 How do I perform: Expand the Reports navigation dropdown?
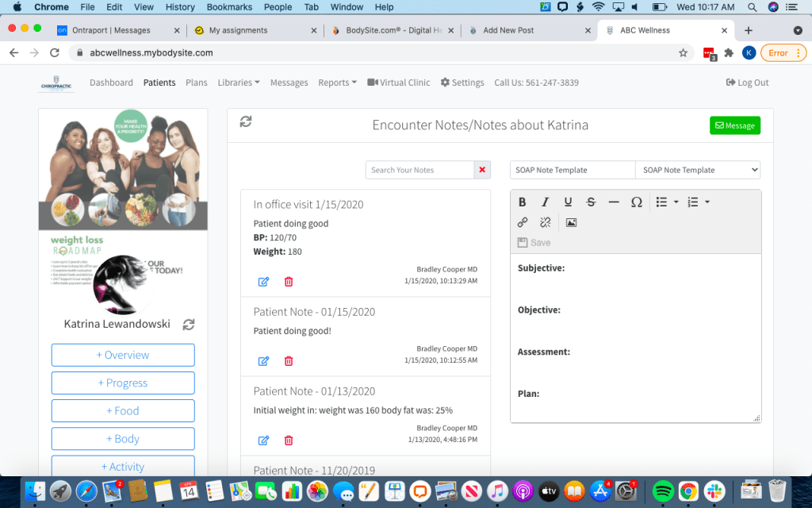(x=337, y=83)
